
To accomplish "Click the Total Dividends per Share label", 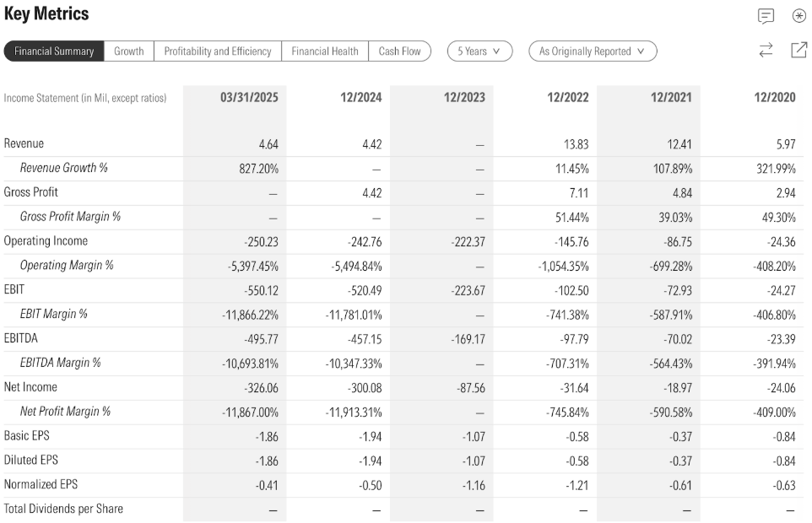I will pyautogui.click(x=63, y=509).
